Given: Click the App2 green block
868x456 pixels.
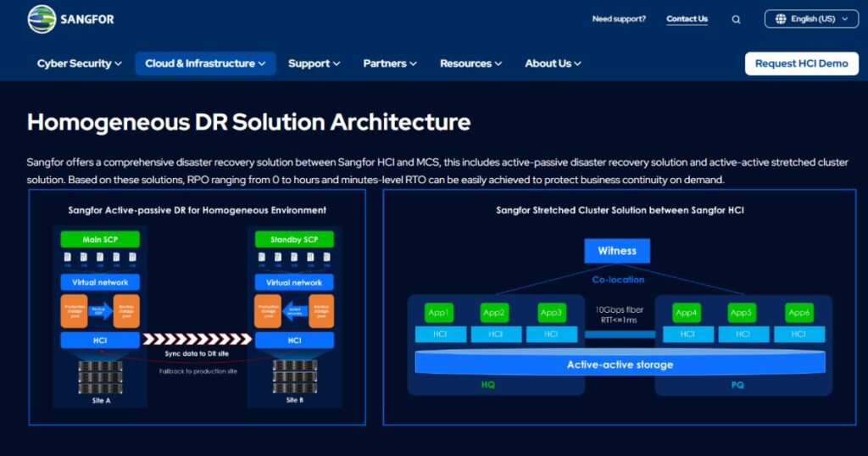Looking at the screenshot, I should click(x=494, y=313).
